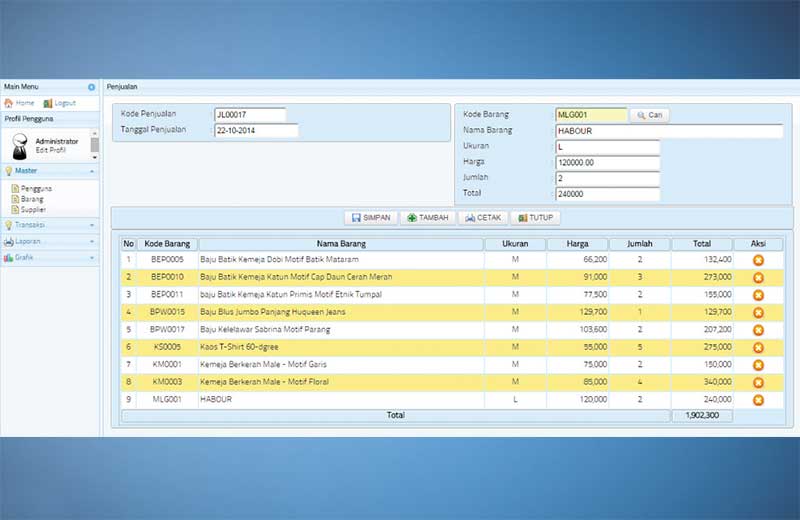Delete row 1 item BEP0005

(x=758, y=260)
